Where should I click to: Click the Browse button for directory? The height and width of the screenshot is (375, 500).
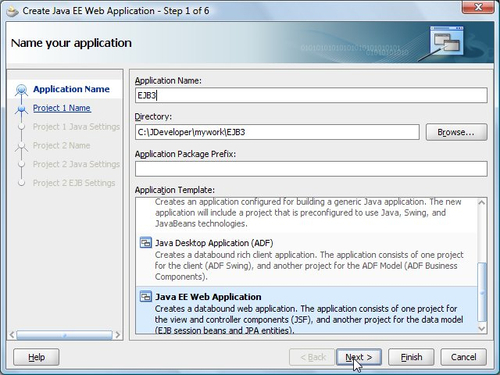pyautogui.click(x=456, y=132)
